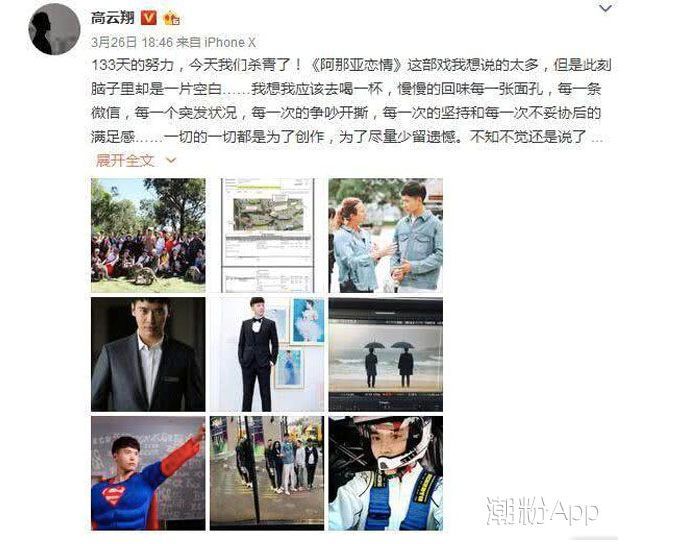Click the 3月26日 18:46 timestamp link
Viewport: 680px width, 544px height.
click(x=132, y=42)
